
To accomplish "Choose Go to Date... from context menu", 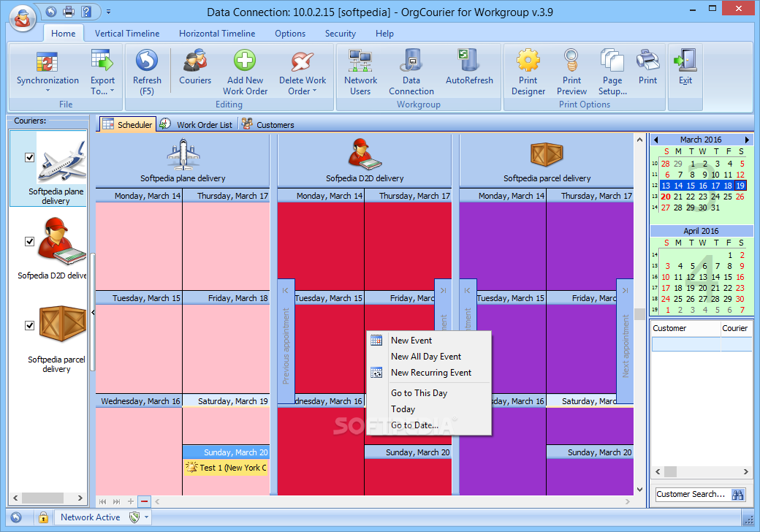I will (x=429, y=425).
